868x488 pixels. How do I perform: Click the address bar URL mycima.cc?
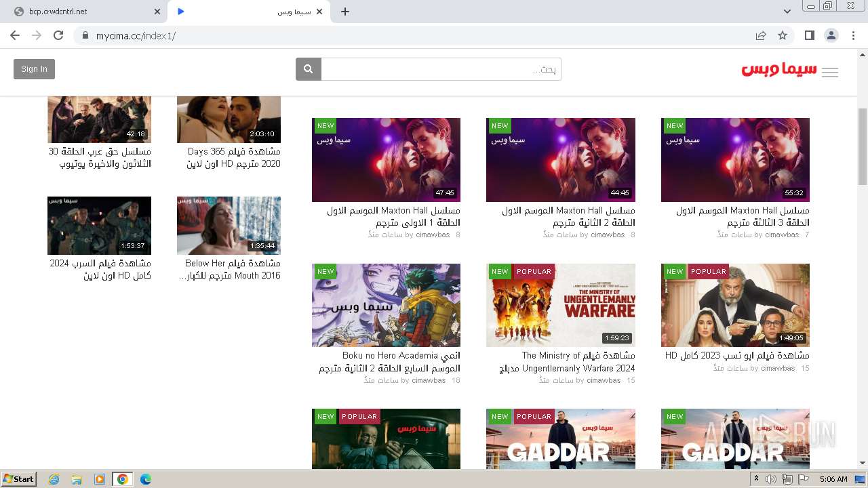(x=136, y=36)
